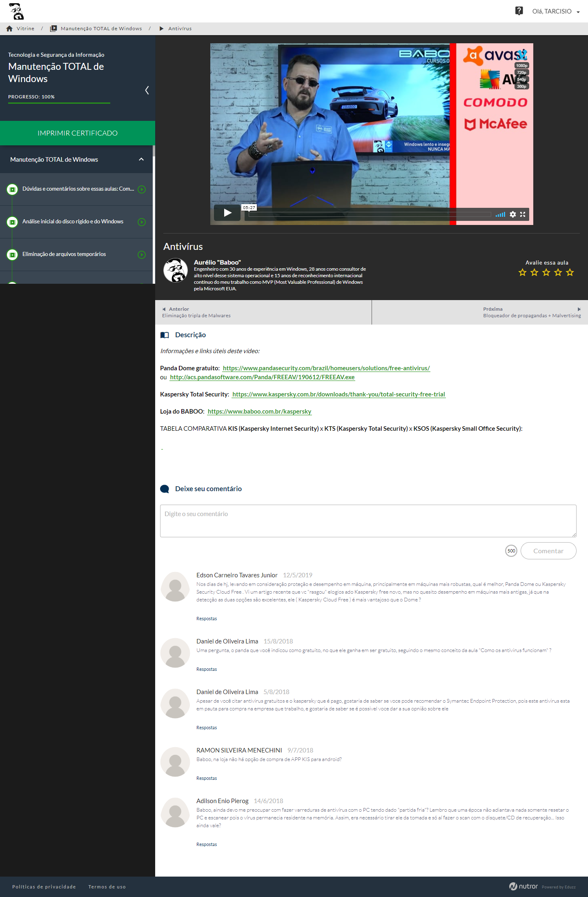Enter fullscreen video mode
The width and height of the screenshot is (588, 897).
523,214
